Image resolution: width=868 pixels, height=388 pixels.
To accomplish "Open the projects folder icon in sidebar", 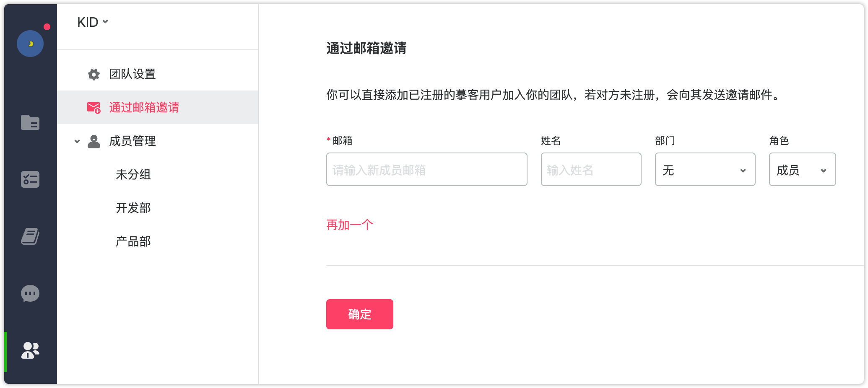I will tap(30, 122).
